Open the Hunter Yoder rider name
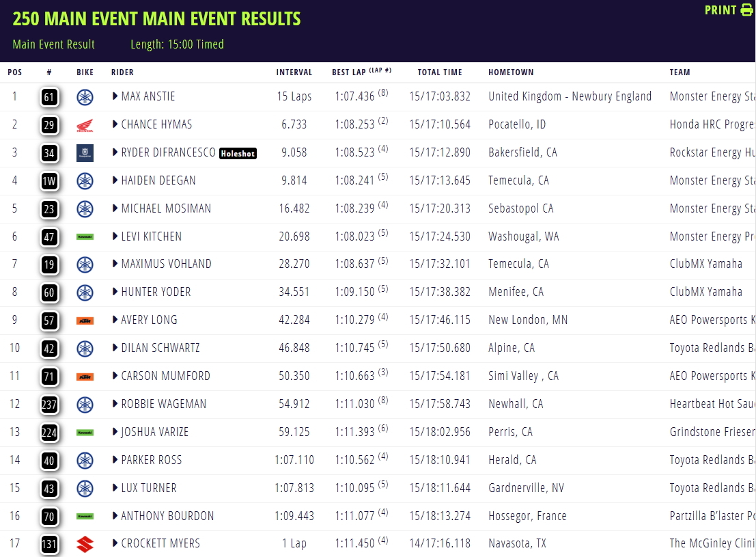This screenshot has height=557, width=756. pyautogui.click(x=156, y=292)
